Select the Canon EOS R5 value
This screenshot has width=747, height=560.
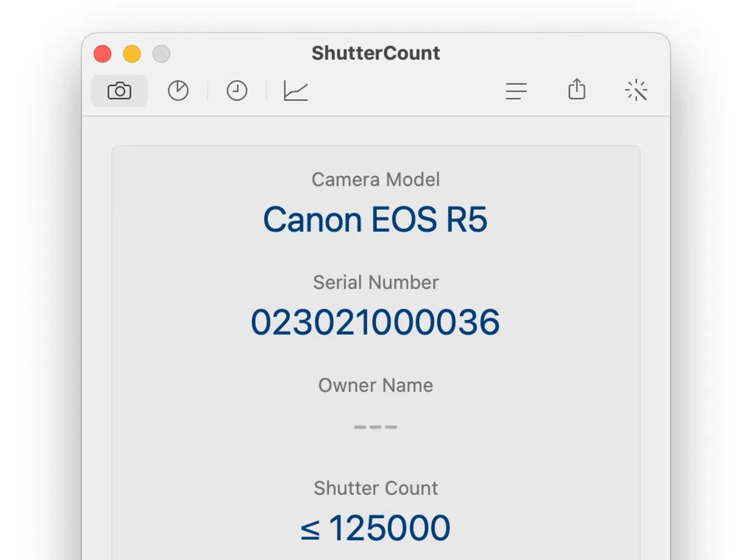tap(375, 219)
